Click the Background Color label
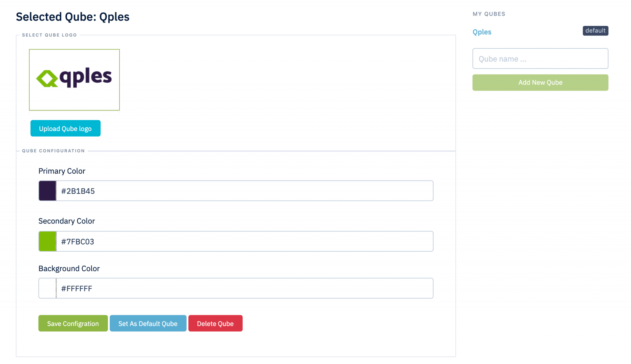631x364 pixels. [x=69, y=268]
